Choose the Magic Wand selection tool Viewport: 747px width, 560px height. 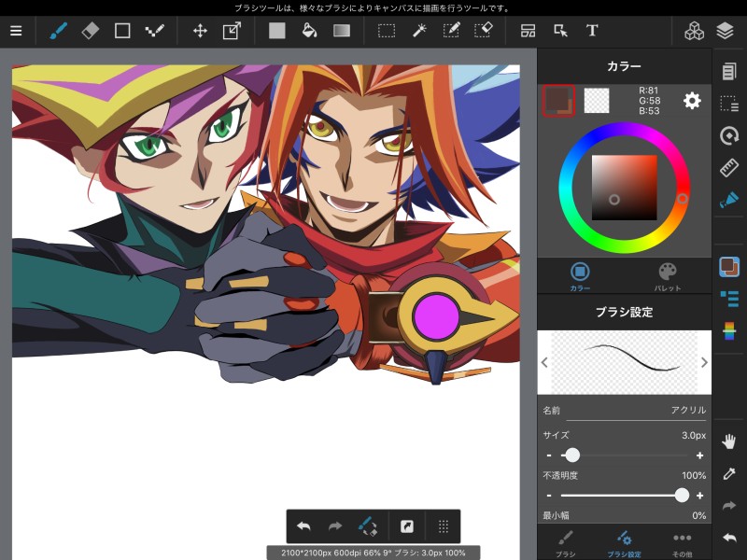(418, 31)
